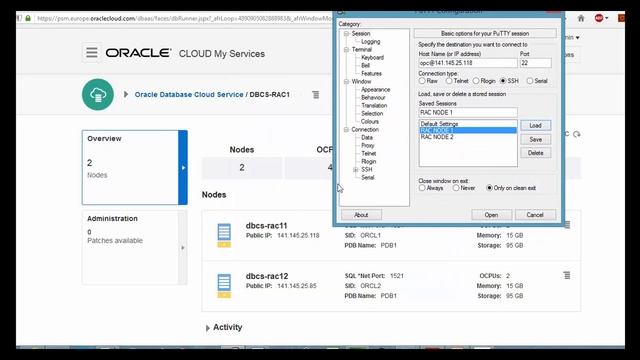Select Serial connection type
Viewport: 640px width, 360px height.
(x=530, y=81)
